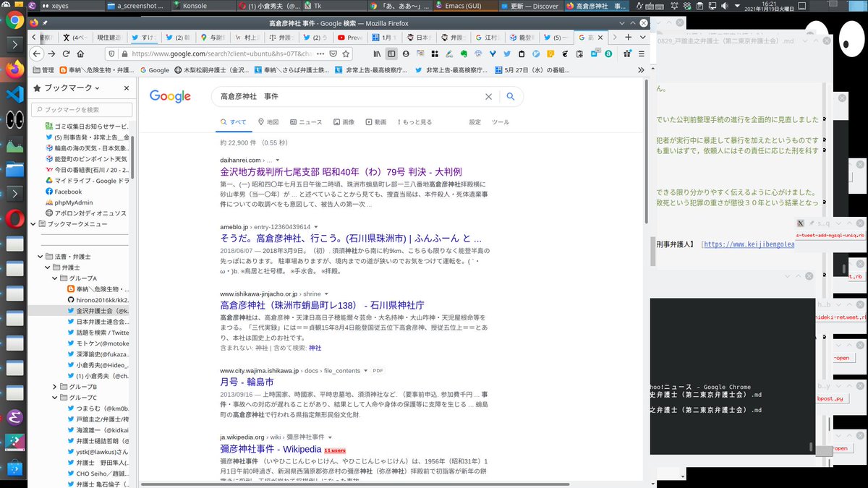
Task: Open Chrome from the left dock
Action: coord(15,20)
